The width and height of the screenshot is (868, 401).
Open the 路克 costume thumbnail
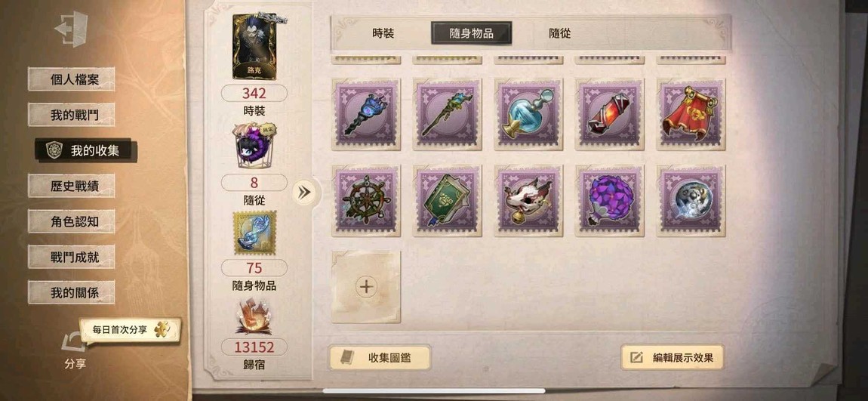[x=254, y=47]
